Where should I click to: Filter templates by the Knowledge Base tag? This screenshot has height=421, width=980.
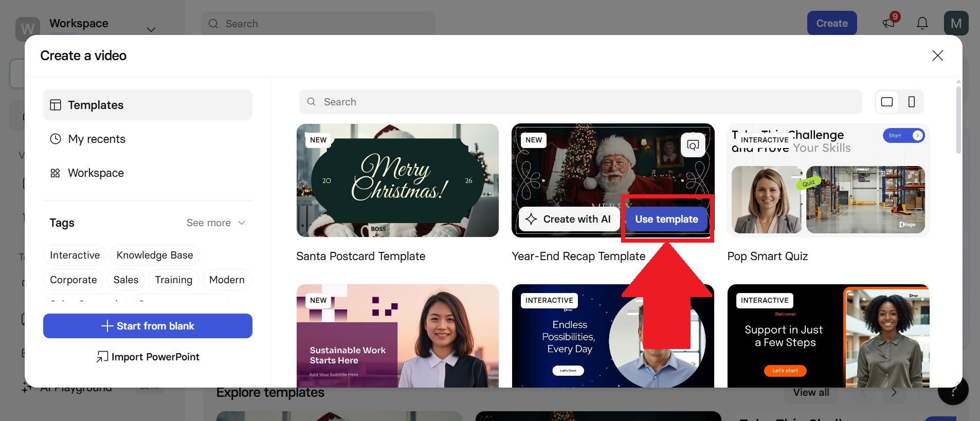coord(155,255)
